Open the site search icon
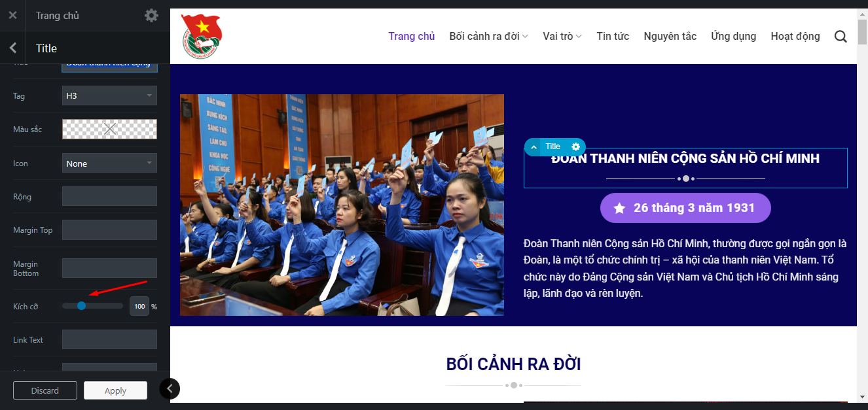This screenshot has height=410, width=868. pyautogui.click(x=841, y=37)
